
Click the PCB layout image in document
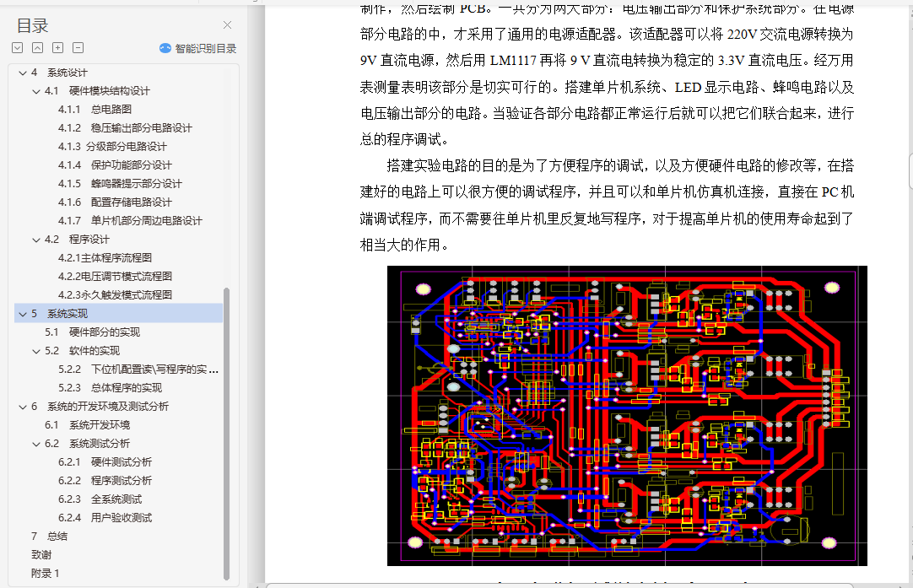tap(627, 416)
